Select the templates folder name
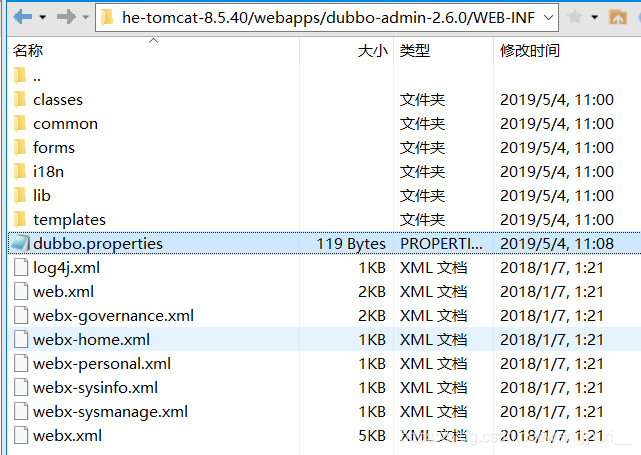The height and width of the screenshot is (455, 641). (69, 220)
